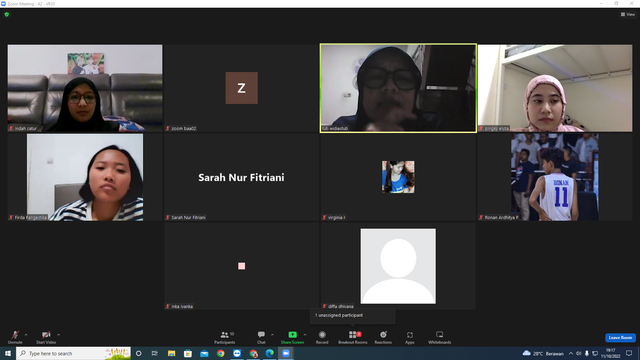Select diffa dhivana's default avatar tile

(x=398, y=266)
